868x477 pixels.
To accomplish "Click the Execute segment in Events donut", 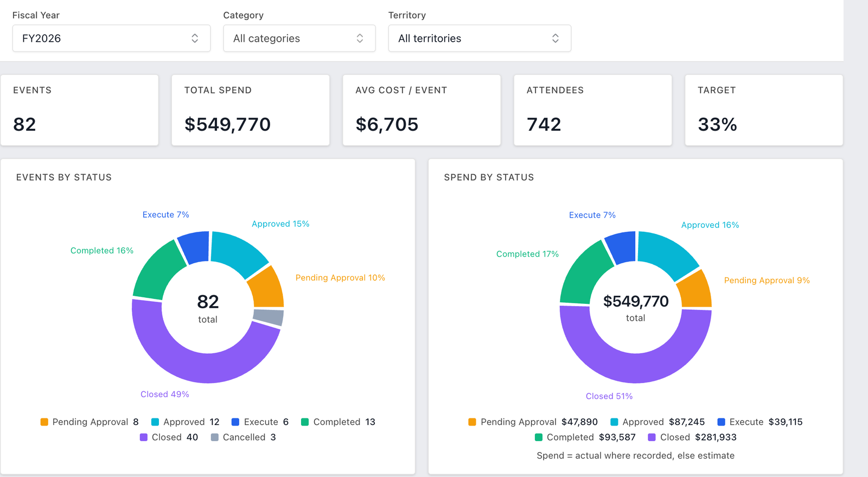I will (195, 247).
